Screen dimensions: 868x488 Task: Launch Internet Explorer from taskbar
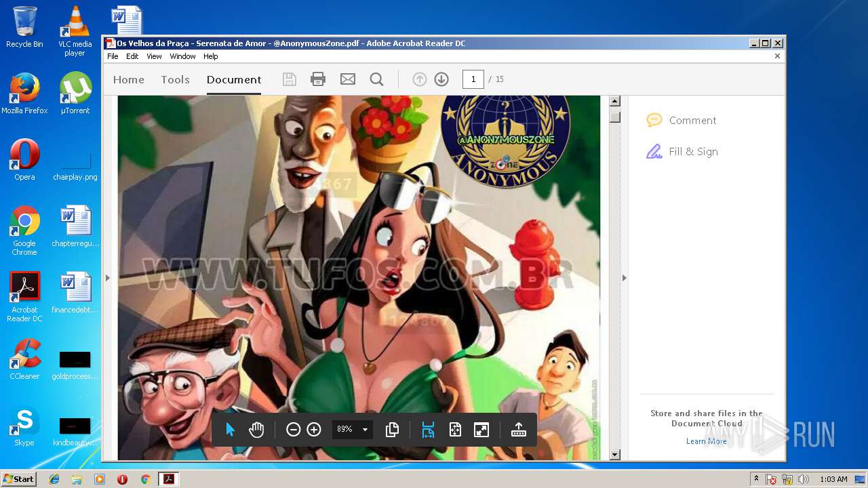(54, 479)
